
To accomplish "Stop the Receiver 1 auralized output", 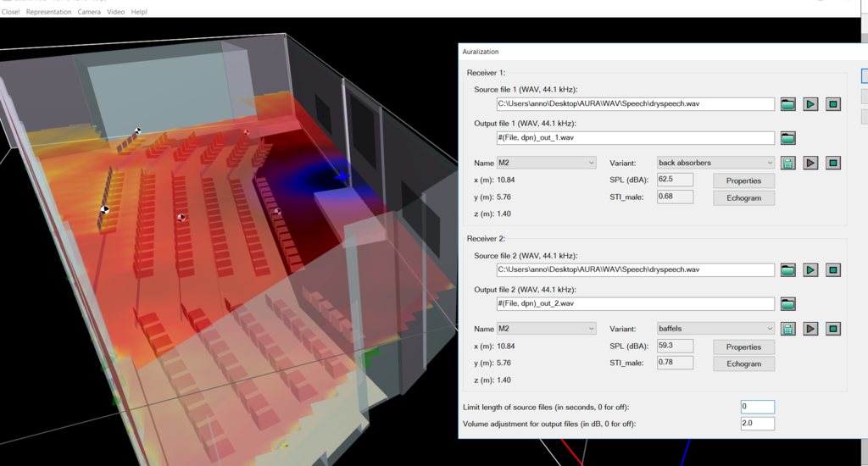I will tap(833, 163).
